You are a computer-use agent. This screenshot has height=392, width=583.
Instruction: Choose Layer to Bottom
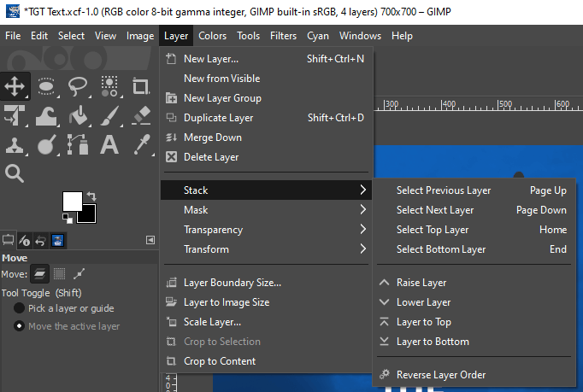(474, 342)
